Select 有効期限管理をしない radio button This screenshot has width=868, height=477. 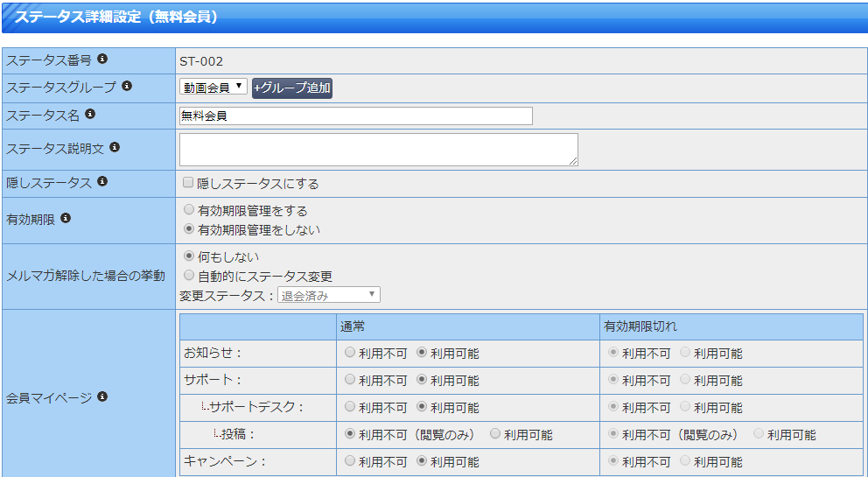189,228
